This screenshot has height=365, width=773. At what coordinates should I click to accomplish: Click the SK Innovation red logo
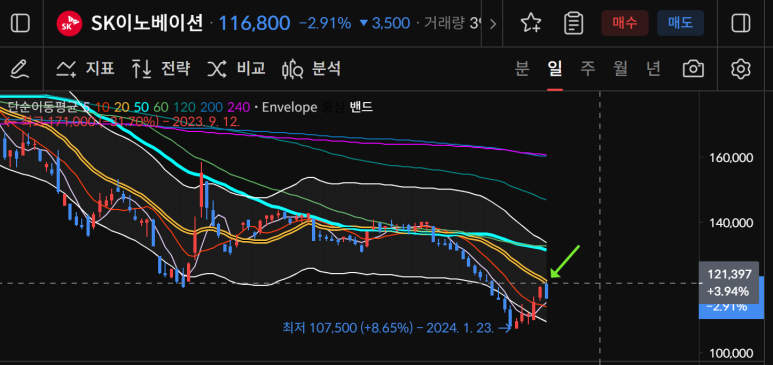pos(69,23)
